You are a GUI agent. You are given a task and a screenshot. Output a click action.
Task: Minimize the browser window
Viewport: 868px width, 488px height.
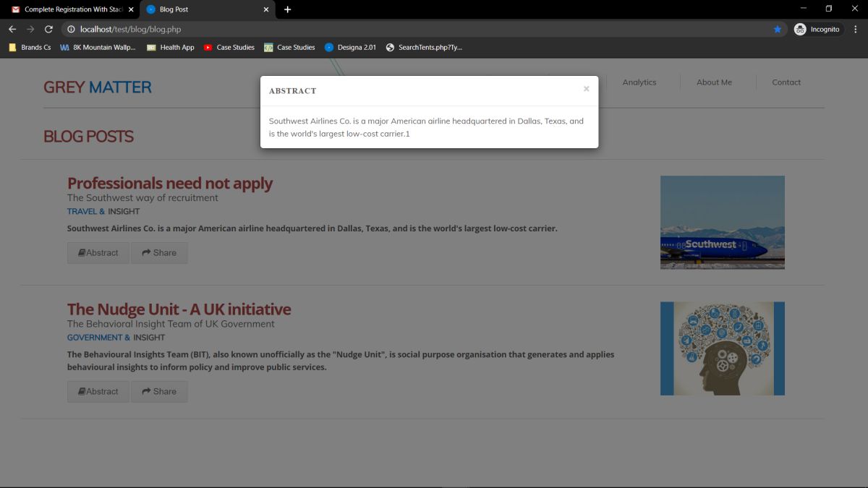click(x=804, y=9)
